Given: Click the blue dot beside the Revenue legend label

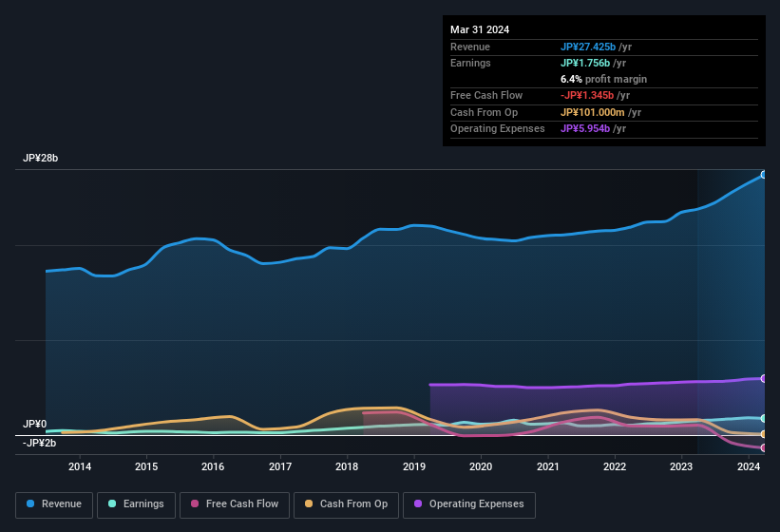Looking at the screenshot, I should [x=31, y=504].
